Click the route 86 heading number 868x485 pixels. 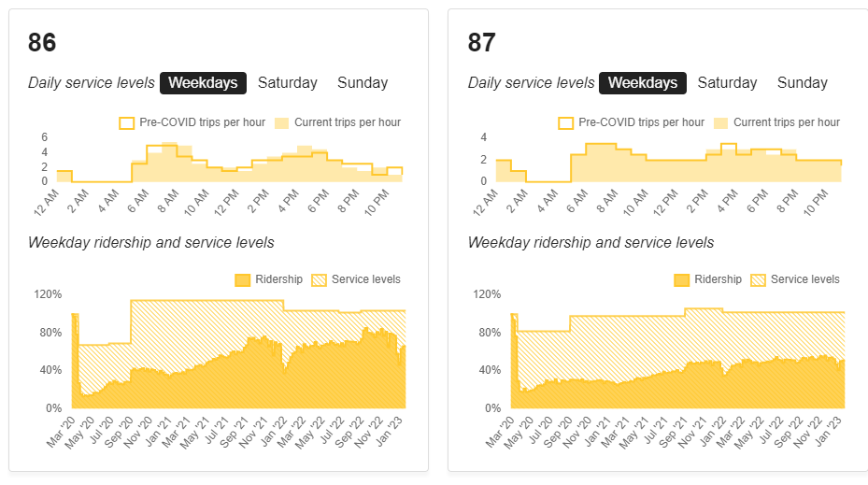tap(42, 43)
